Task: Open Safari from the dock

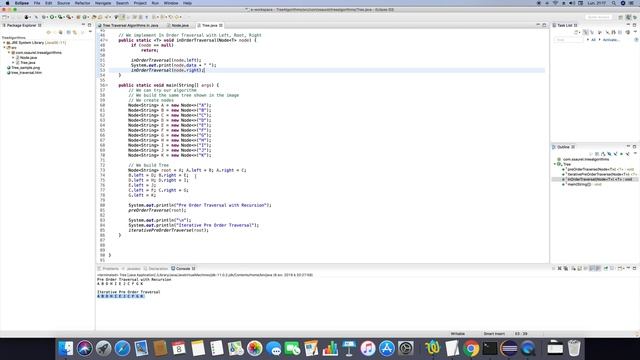Action: click(122, 349)
